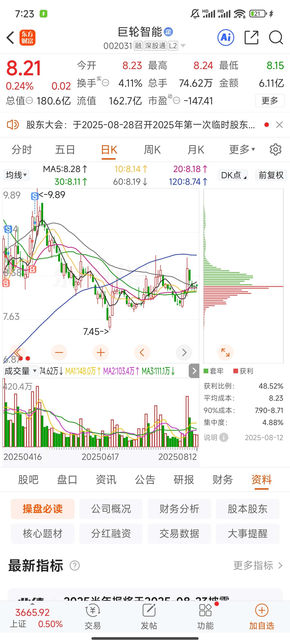Open the 财务 tab
Screen dimensions: 290x644
tap(223, 480)
